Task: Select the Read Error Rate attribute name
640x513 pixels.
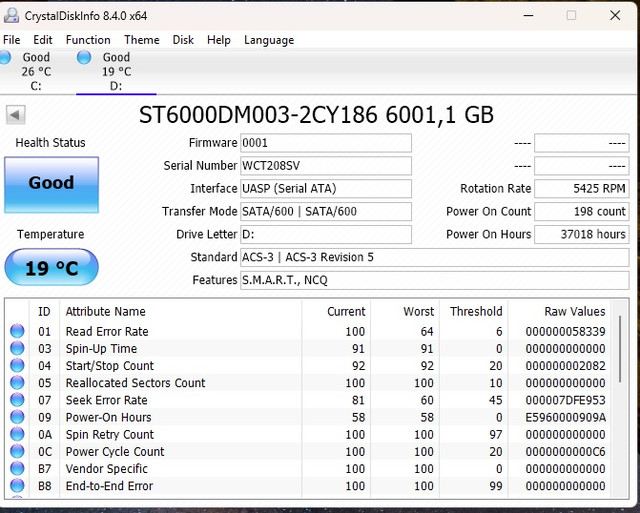Action: (107, 331)
